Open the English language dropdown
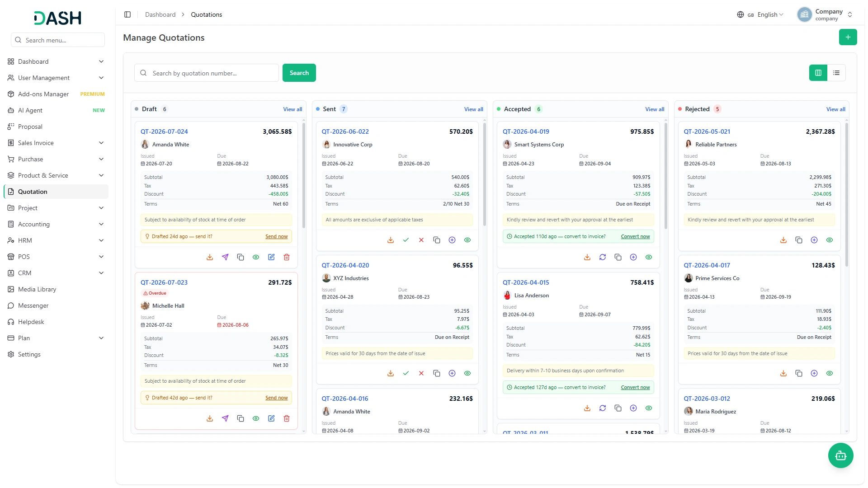This screenshot has width=868, height=488. coord(760,14)
